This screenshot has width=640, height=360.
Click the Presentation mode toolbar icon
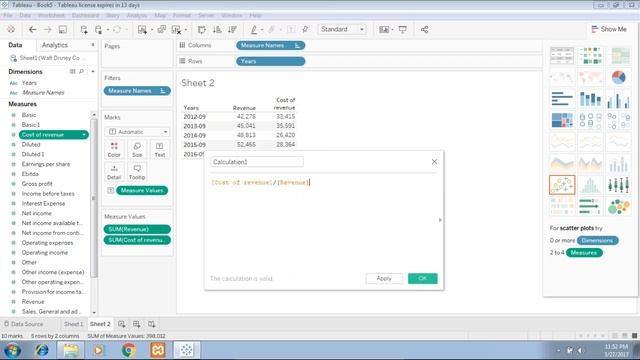tap(402, 29)
